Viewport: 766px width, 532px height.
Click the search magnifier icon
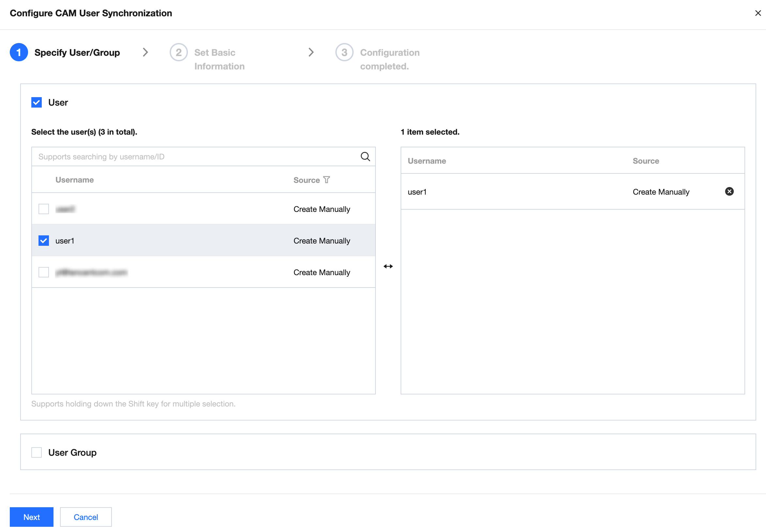366,156
